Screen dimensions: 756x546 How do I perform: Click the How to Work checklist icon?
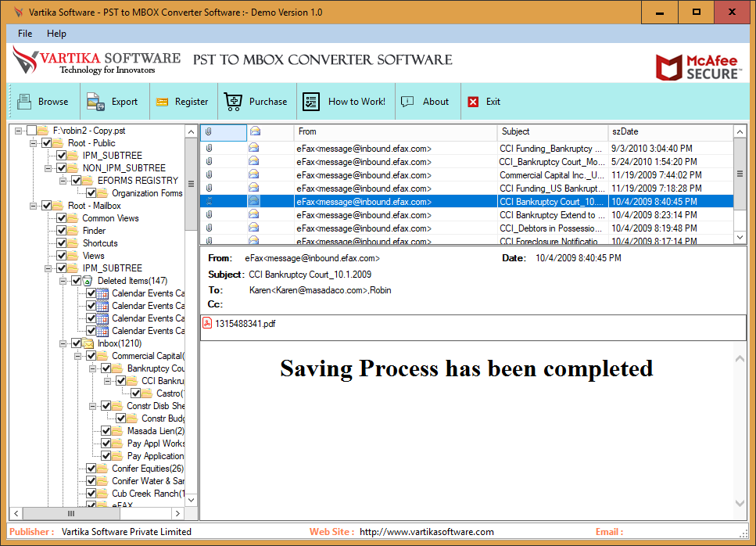pos(311,101)
